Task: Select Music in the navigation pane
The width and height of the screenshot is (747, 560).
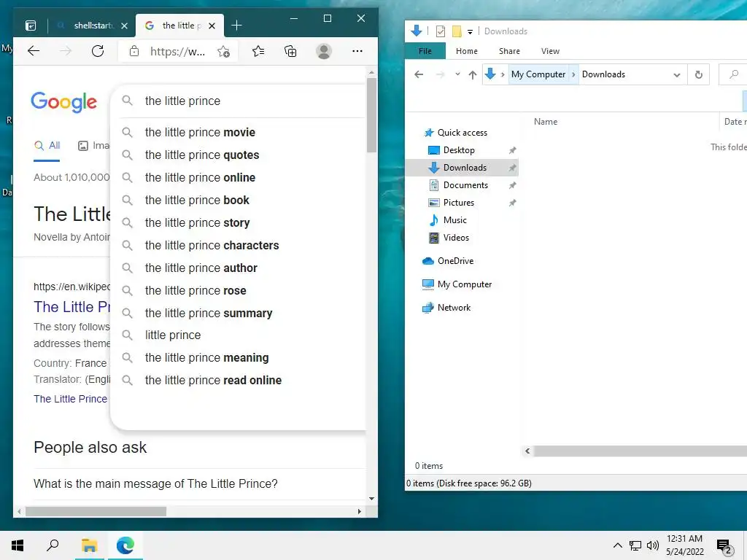Action: 454,220
